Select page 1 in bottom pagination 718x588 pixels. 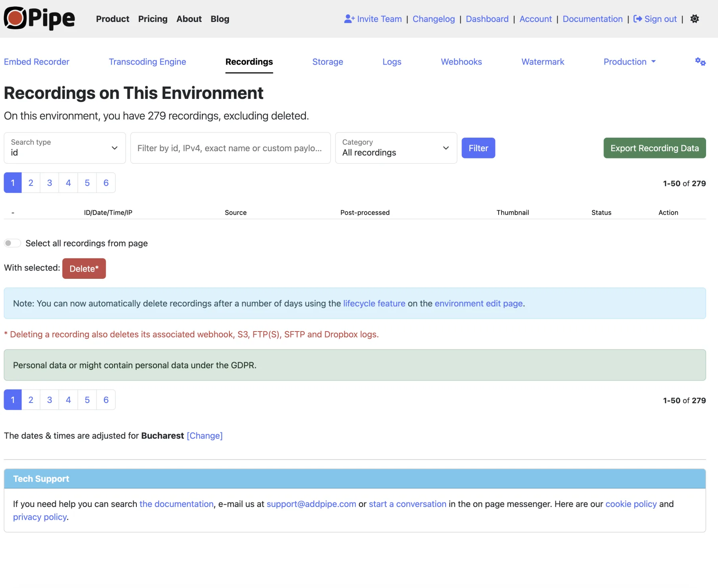pyautogui.click(x=13, y=400)
